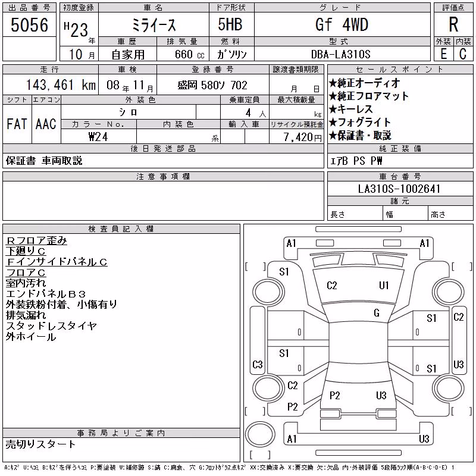476x476 pixels.
Task: Select the office notice 売切りスタート
Action: 40,444
